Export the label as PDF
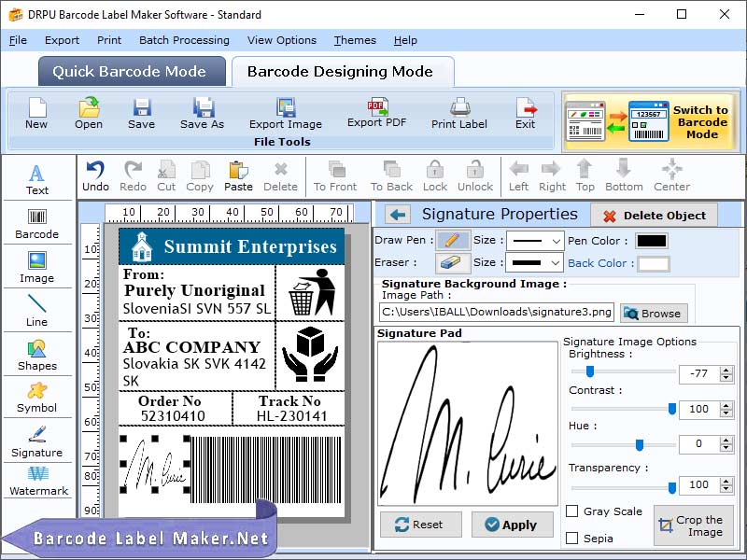The height and width of the screenshot is (560, 747). pos(377,106)
